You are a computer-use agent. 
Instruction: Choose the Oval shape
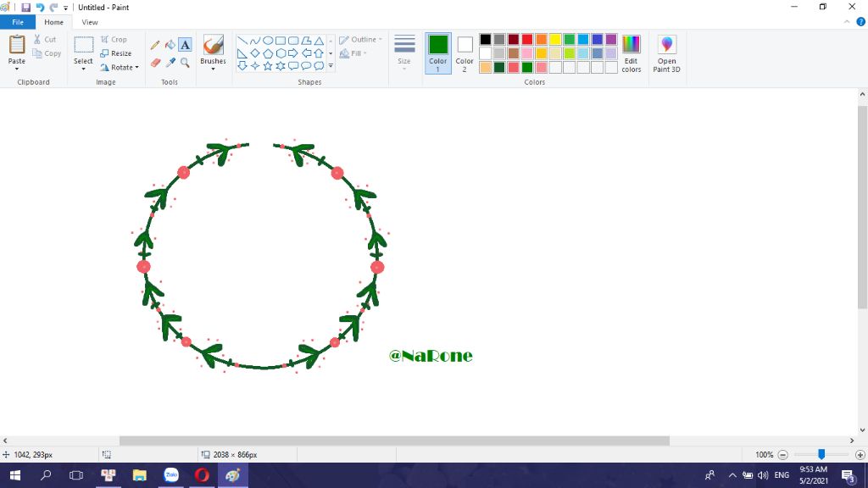(x=267, y=41)
